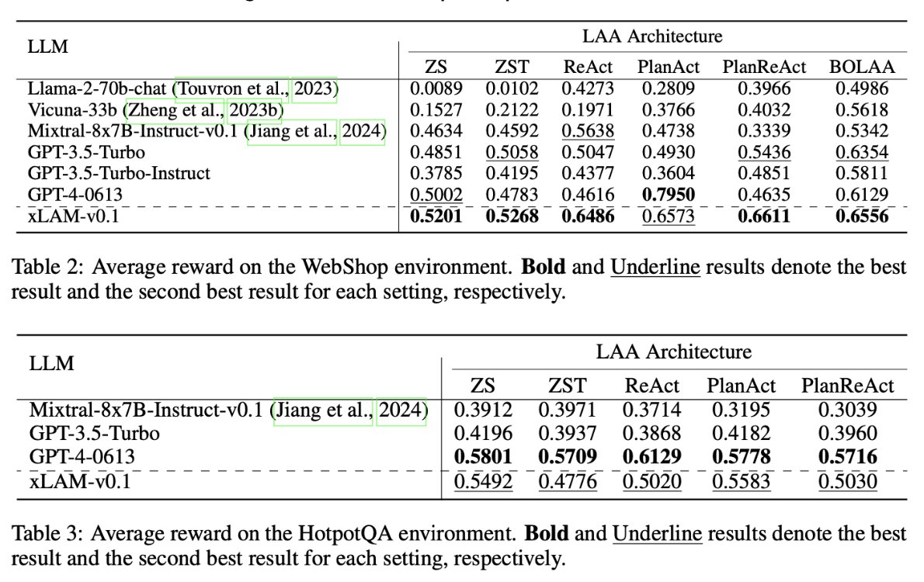This screenshot has width=924, height=582.
Task: Click 2024 year link in Table 3
Action: point(401,411)
